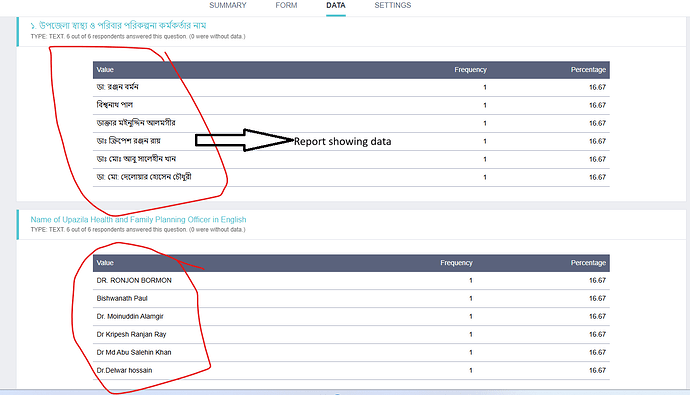Select the DR. RONJON BORMON row

pyautogui.click(x=351, y=281)
